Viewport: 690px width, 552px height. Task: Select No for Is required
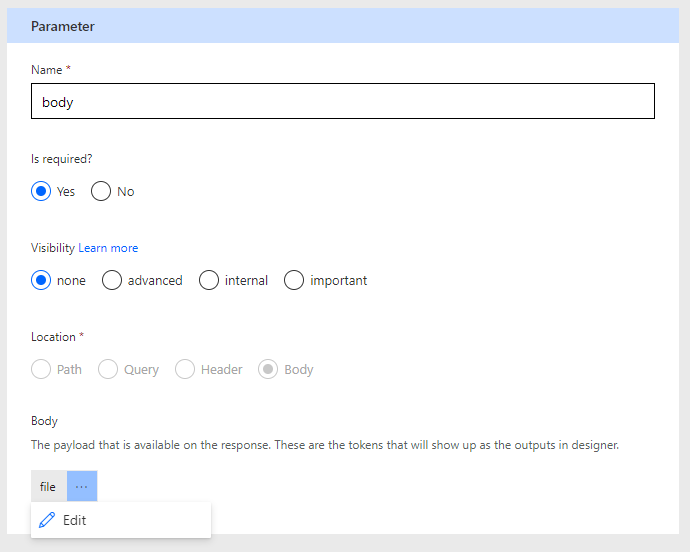coord(101,191)
